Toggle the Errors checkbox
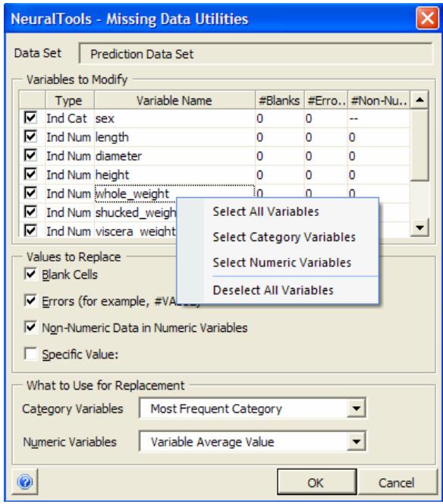The width and height of the screenshot is (443, 504). 30,301
